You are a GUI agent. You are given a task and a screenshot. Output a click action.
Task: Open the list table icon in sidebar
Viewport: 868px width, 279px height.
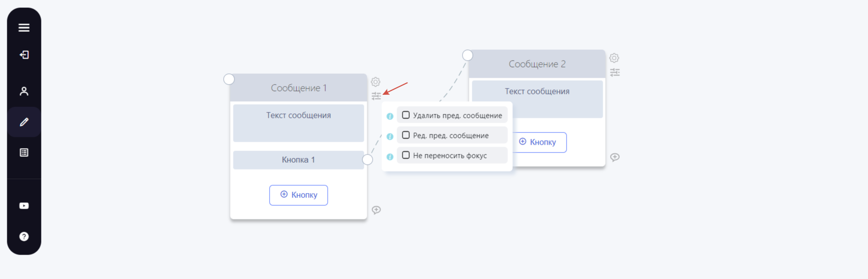24,152
